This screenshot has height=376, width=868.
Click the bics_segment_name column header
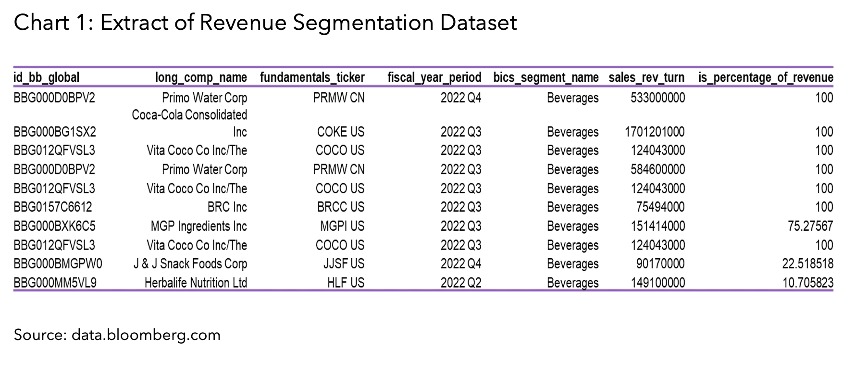click(546, 77)
